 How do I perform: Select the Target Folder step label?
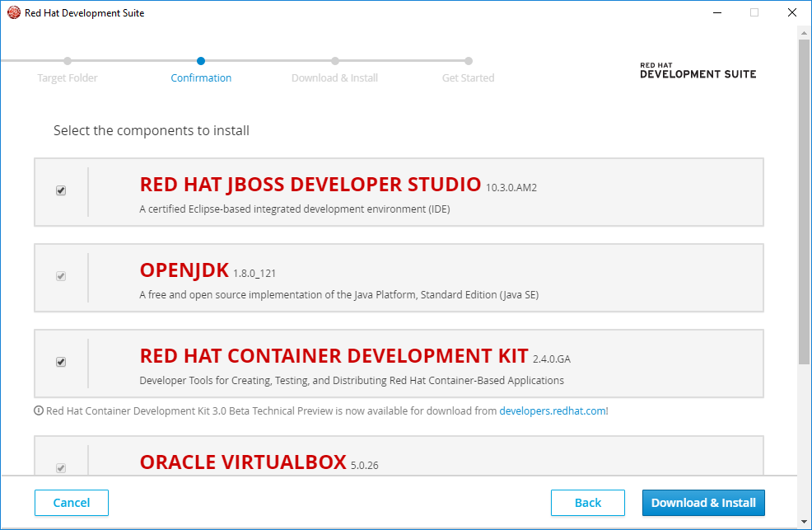click(x=67, y=77)
